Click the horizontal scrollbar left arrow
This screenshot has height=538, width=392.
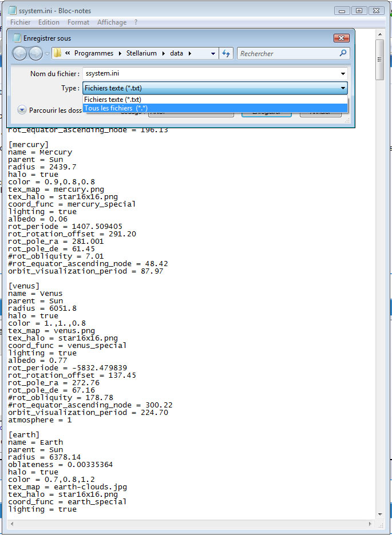(12, 524)
